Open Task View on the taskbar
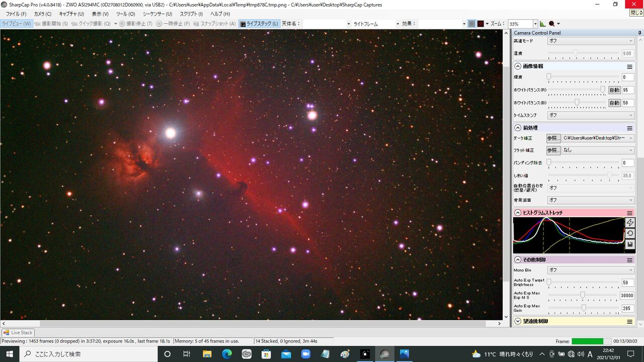The width and height of the screenshot is (644, 362). (187, 354)
